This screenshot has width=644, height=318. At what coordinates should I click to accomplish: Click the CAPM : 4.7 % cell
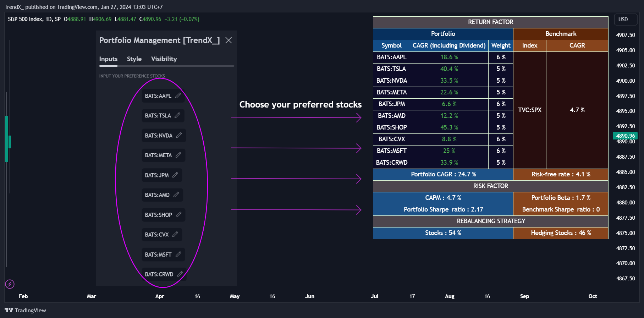click(443, 198)
